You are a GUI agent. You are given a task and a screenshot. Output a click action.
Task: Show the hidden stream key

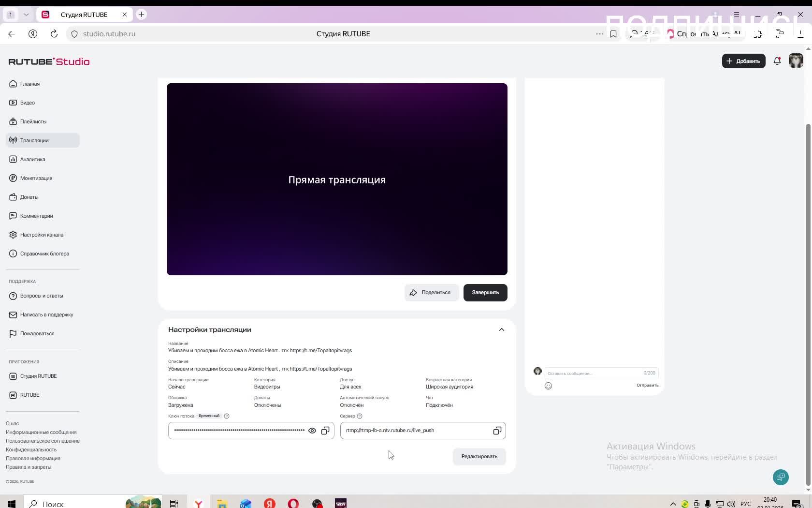(x=312, y=431)
